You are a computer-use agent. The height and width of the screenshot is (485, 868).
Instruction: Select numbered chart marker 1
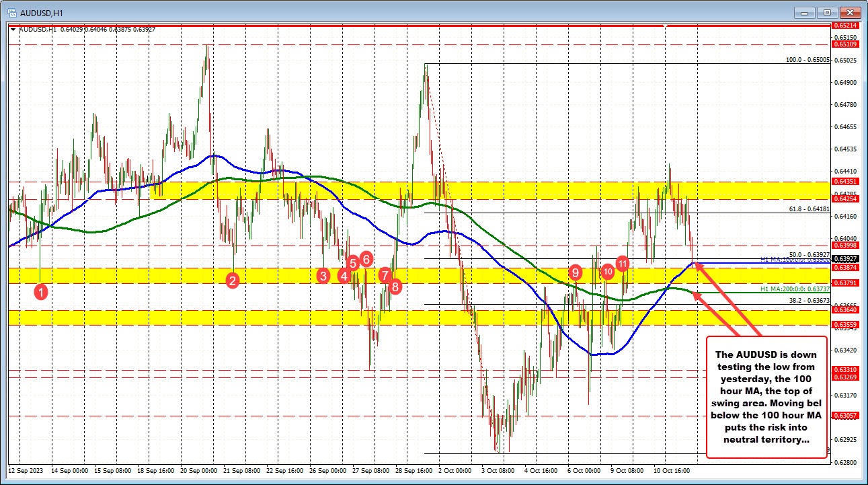40,291
